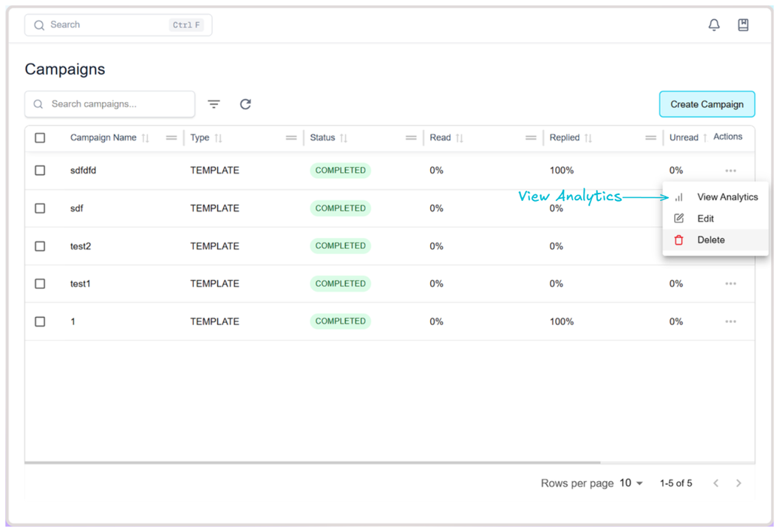The height and width of the screenshot is (532, 779).
Task: Open actions ellipsis for sdfdfd row
Action: 730,171
